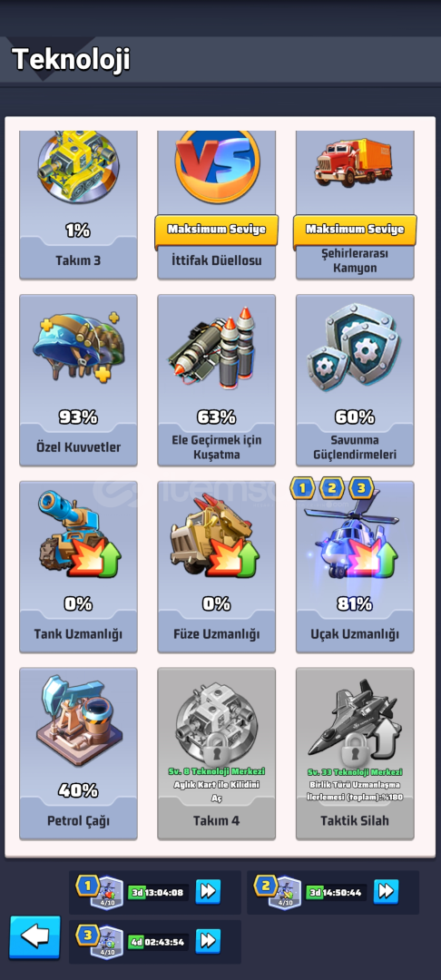Screen dimensions: 441x980
Task: Speed up research queue 3
Action: 208,941
